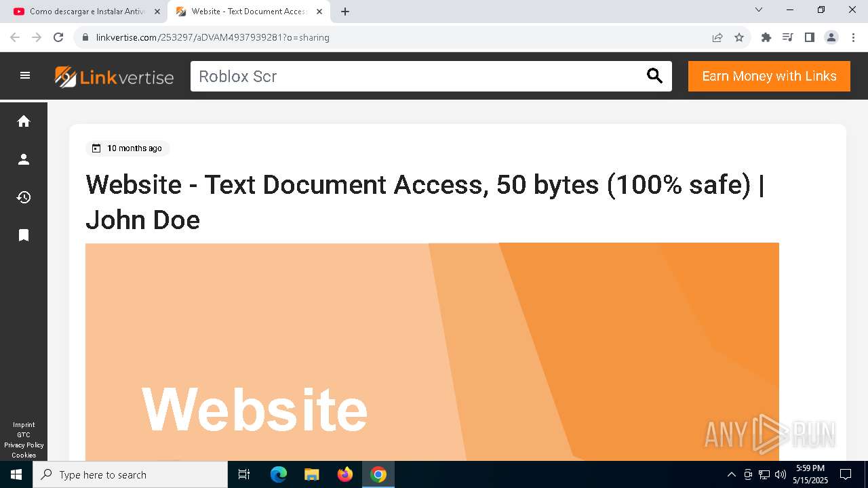Open the volume tray icon
Viewport: 868px width, 488px height.
click(x=781, y=474)
